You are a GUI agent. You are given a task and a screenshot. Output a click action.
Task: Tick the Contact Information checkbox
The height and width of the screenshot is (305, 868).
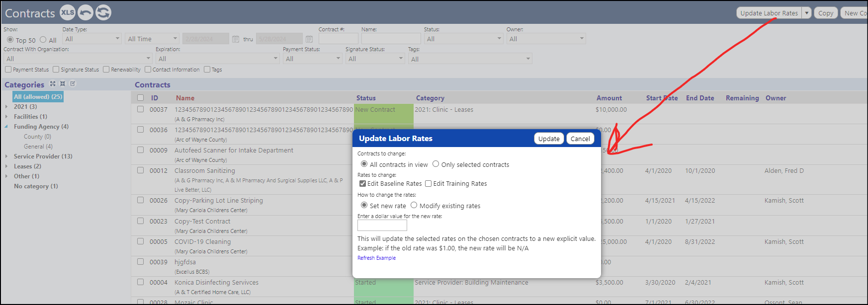148,70
